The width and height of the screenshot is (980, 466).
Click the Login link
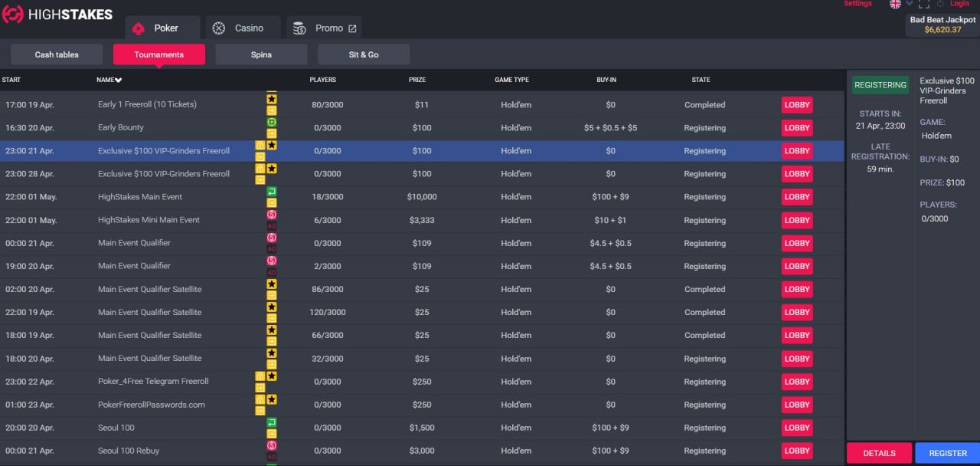pyautogui.click(x=959, y=4)
